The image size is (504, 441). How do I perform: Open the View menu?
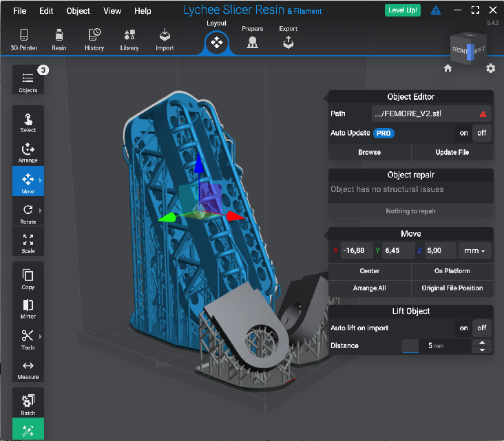point(112,10)
